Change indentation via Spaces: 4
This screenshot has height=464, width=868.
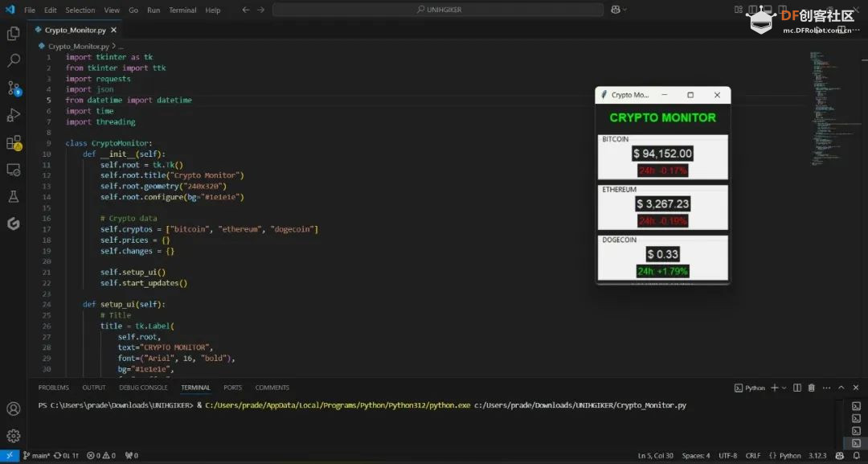pyautogui.click(x=696, y=456)
